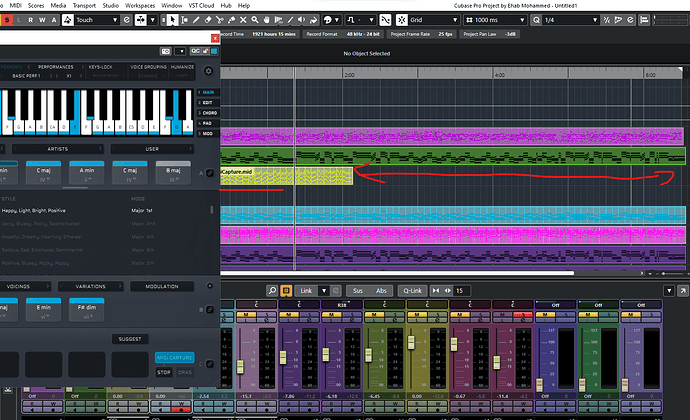Click the Iterative Quantize icon
Image resolution: width=690 pixels, height=420 pixels.
point(607,20)
